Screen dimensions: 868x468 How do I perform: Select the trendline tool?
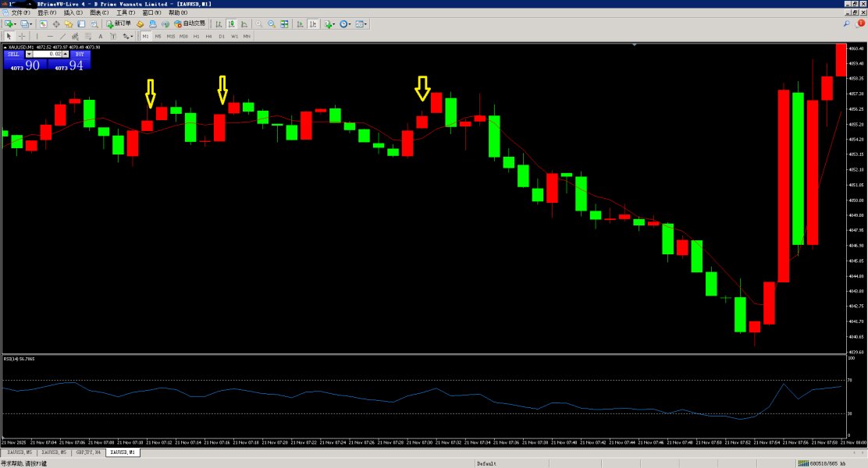(62, 37)
